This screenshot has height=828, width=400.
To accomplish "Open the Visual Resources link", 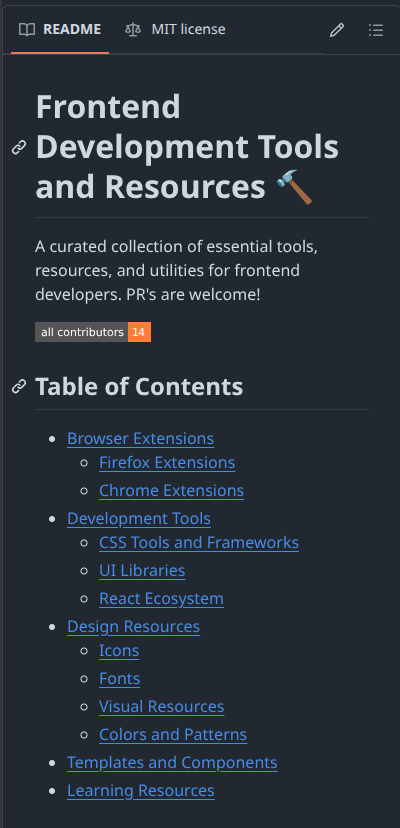I will (x=162, y=707).
